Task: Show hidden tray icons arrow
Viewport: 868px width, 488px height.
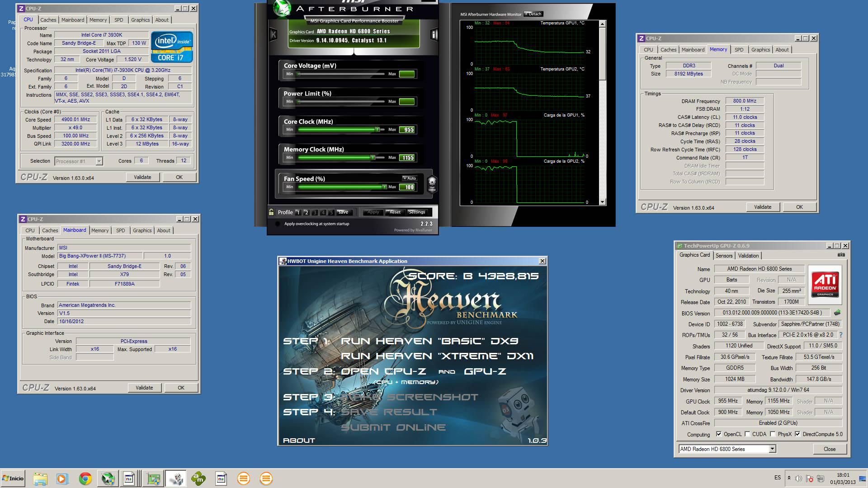Action: click(789, 478)
